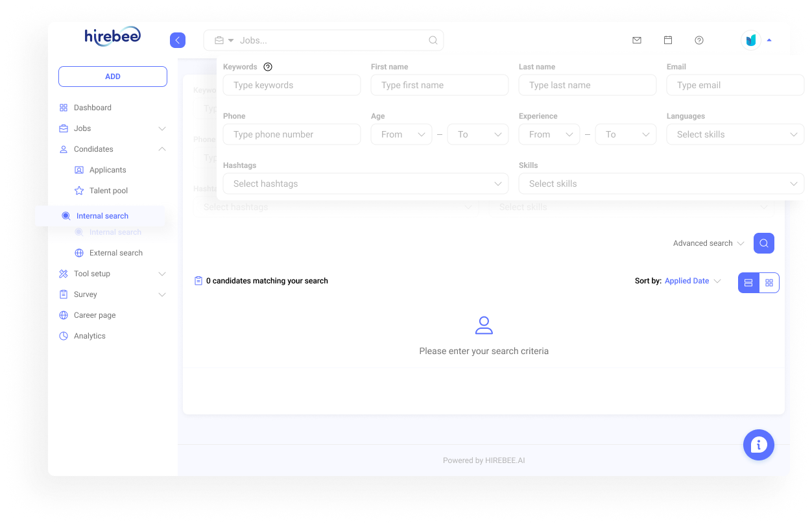The width and height of the screenshot is (812, 524).
Task: Click the help question mark icon
Action: point(699,40)
